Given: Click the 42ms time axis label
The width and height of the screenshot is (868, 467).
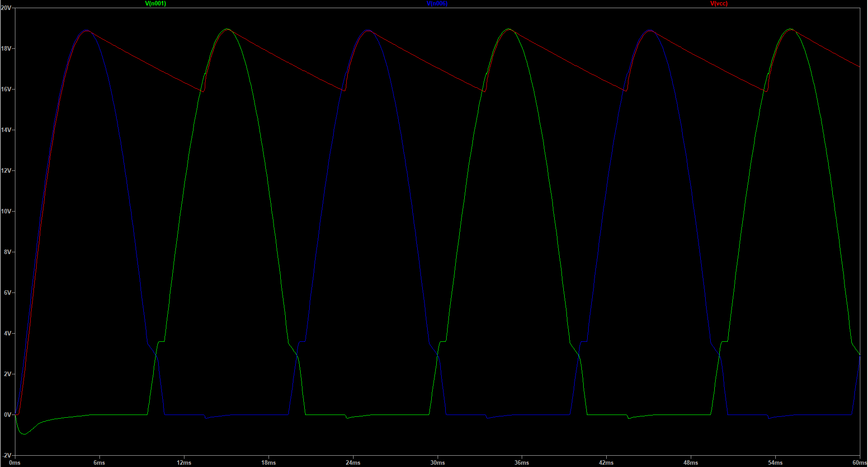Looking at the screenshot, I should point(606,462).
